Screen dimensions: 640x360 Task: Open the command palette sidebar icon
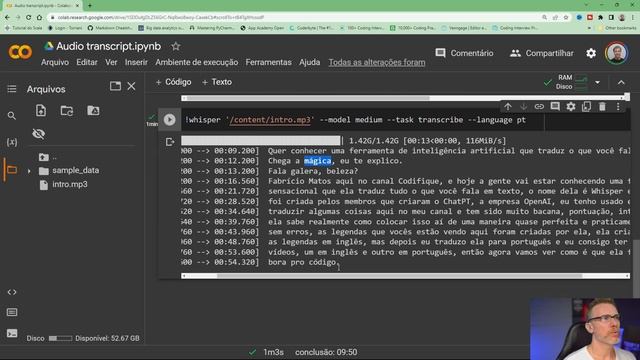(x=12, y=312)
